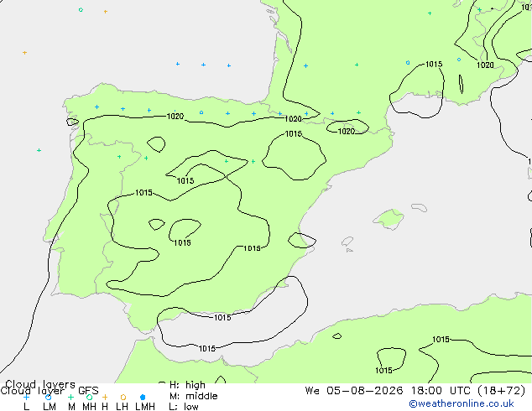Click the 'L: low' legend text
Screen dimensions: 532x411
(x=184, y=406)
